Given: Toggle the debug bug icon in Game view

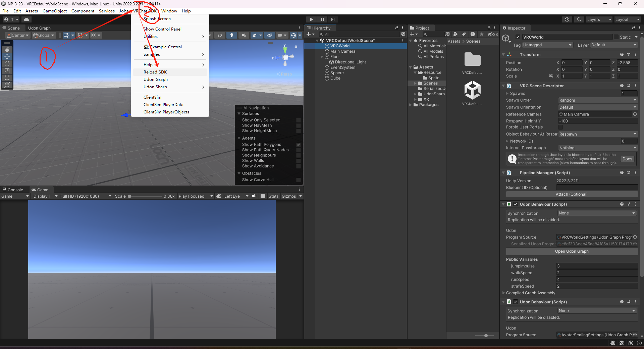Looking at the screenshot, I should point(219,196).
